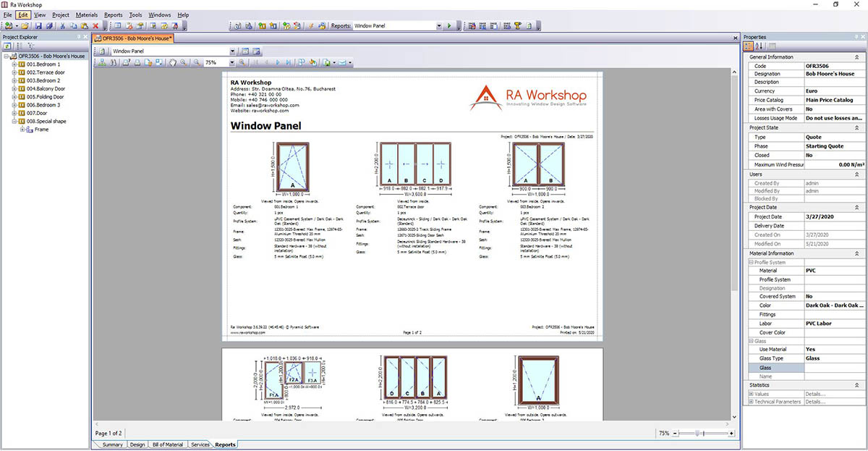Sort properties alphabetically with A-Z icon
868x451 pixels.
760,46
